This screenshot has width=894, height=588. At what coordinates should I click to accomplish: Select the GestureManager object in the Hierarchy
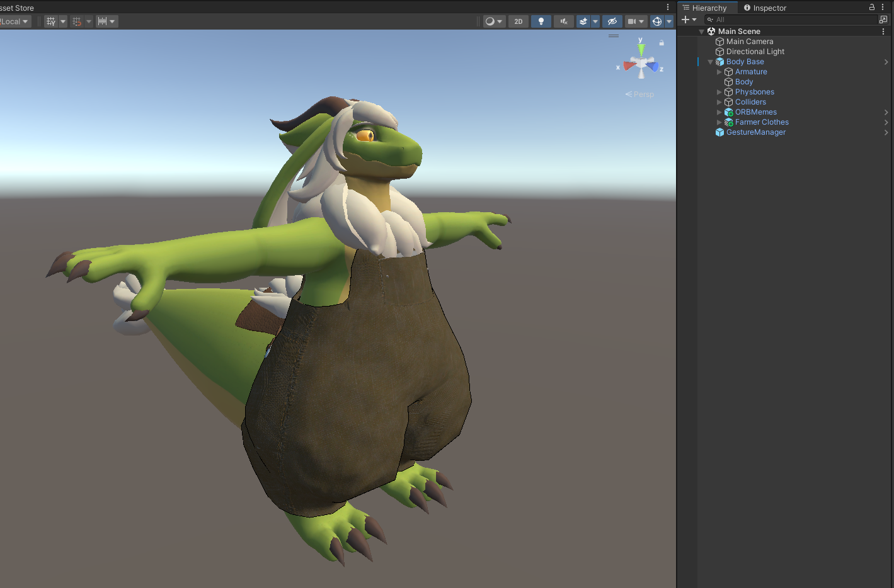(x=756, y=132)
